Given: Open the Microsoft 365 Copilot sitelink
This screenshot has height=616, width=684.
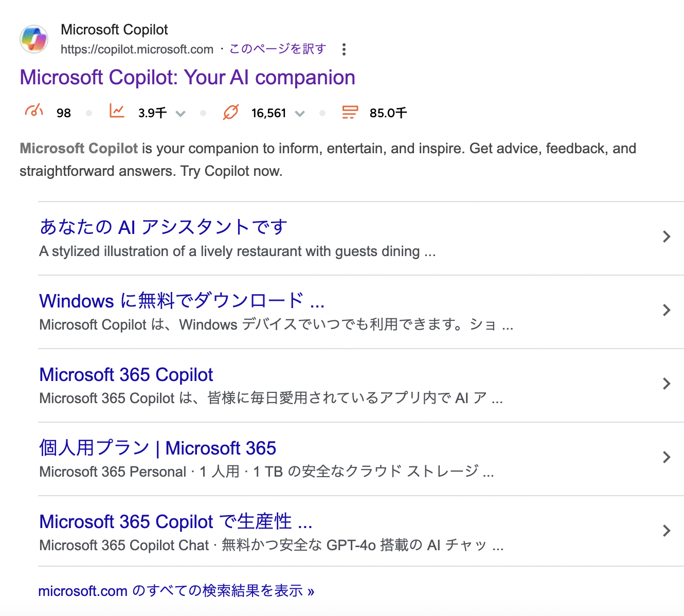Looking at the screenshot, I should coord(126,375).
